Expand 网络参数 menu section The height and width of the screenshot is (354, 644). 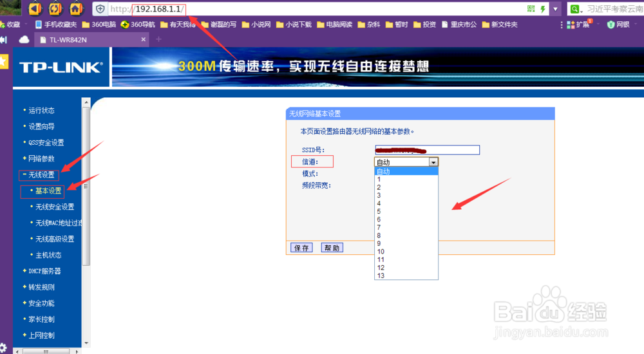[x=41, y=158]
